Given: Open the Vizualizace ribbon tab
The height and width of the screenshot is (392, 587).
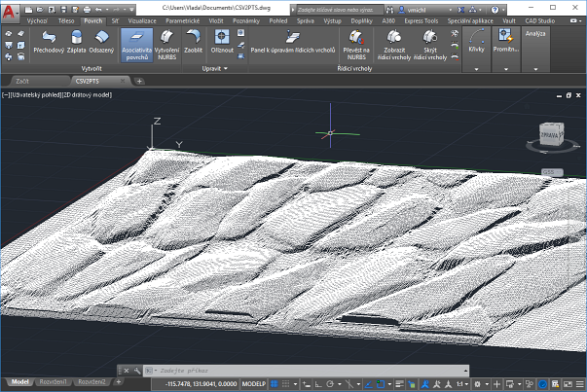Looking at the screenshot, I should (142, 19).
